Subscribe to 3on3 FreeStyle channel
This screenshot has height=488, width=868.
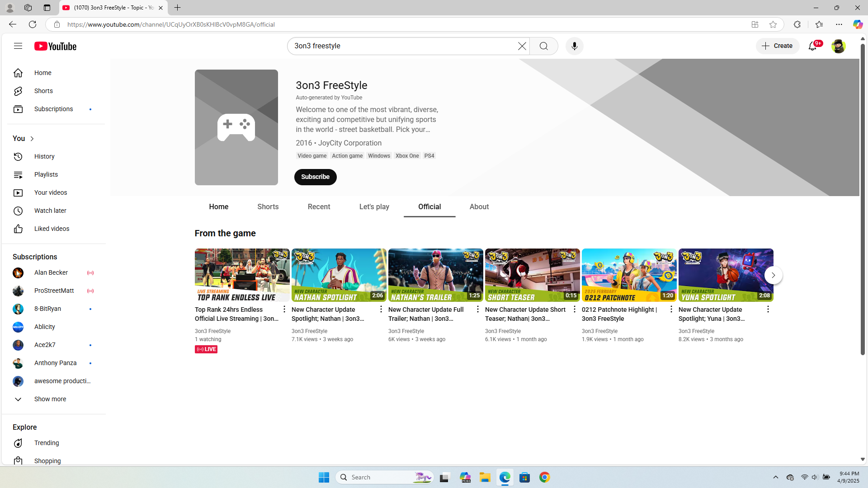pos(316,177)
